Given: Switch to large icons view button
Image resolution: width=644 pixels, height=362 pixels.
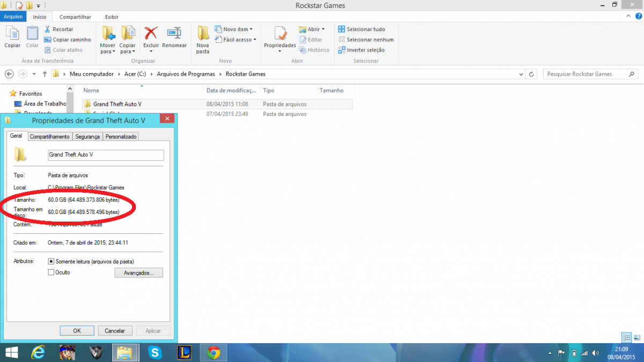Looking at the screenshot, I should (x=636, y=337).
